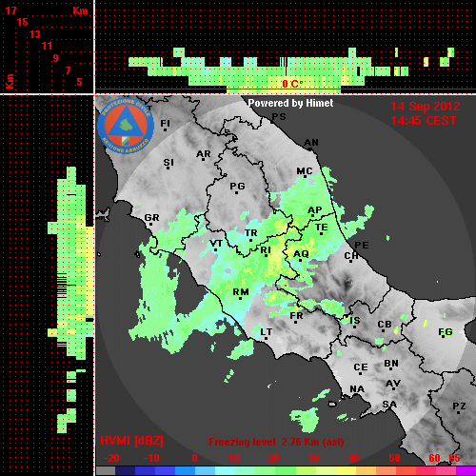Click the FI city marker
476x476 pixels.
pyautogui.click(x=165, y=129)
